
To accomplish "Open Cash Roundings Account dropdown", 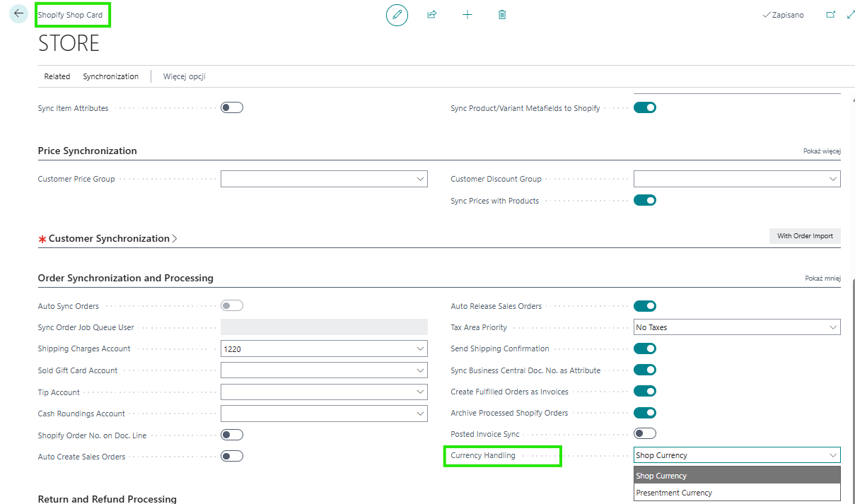I will [x=420, y=413].
